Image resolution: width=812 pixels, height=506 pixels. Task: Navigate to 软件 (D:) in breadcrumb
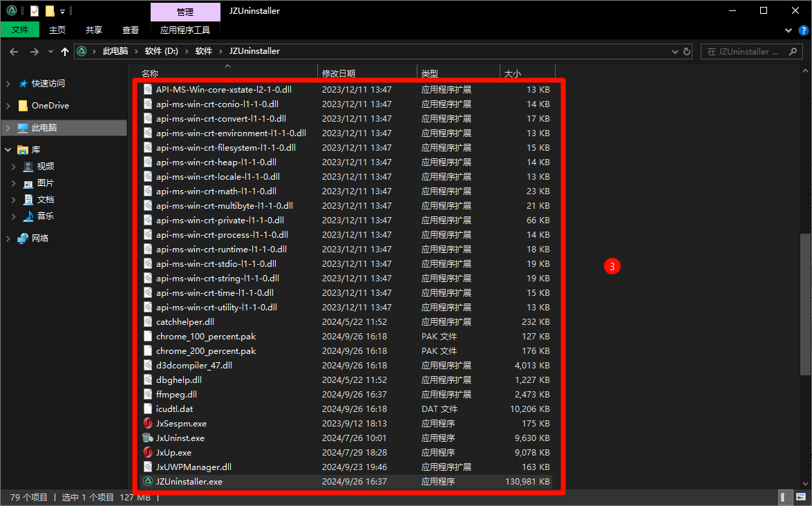[x=162, y=50]
